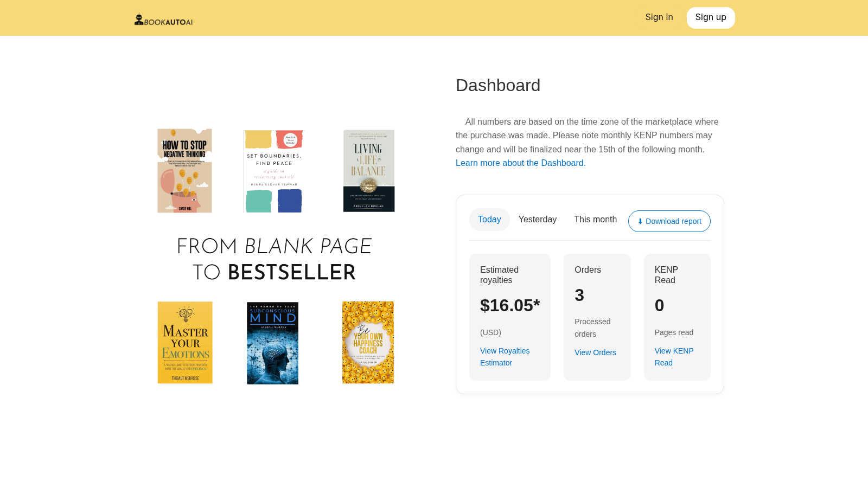
Task: Open the Sign in page
Action: tap(659, 17)
